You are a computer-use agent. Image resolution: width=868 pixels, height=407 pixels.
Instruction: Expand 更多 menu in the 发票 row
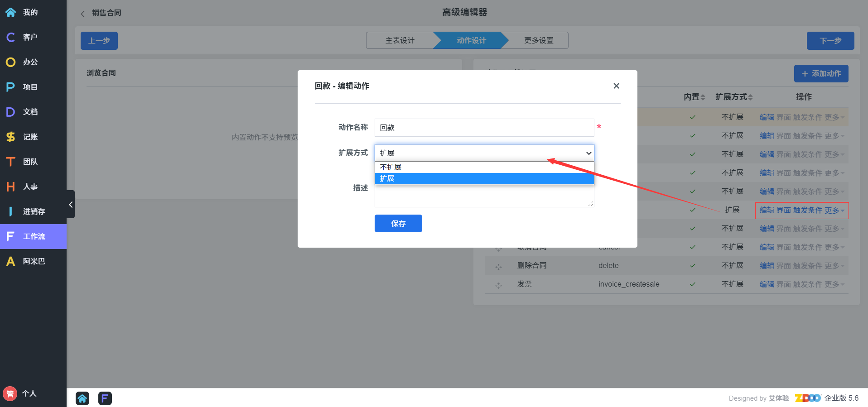tap(834, 284)
